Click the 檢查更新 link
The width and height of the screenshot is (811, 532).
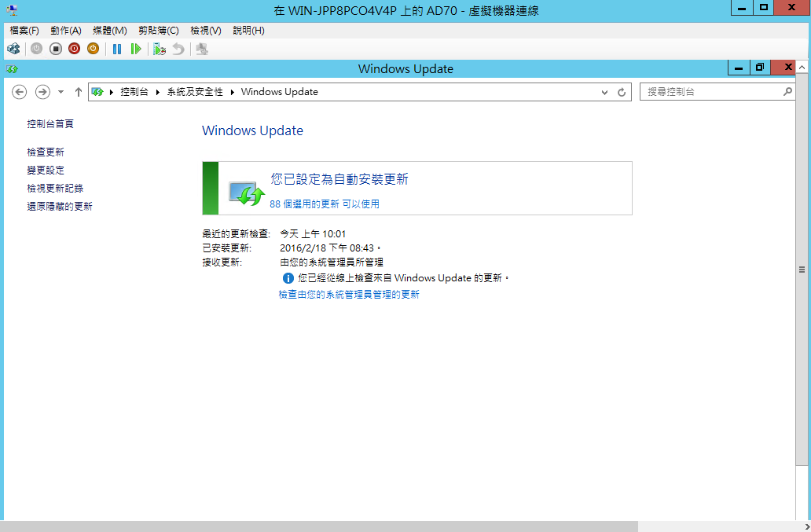click(x=46, y=152)
